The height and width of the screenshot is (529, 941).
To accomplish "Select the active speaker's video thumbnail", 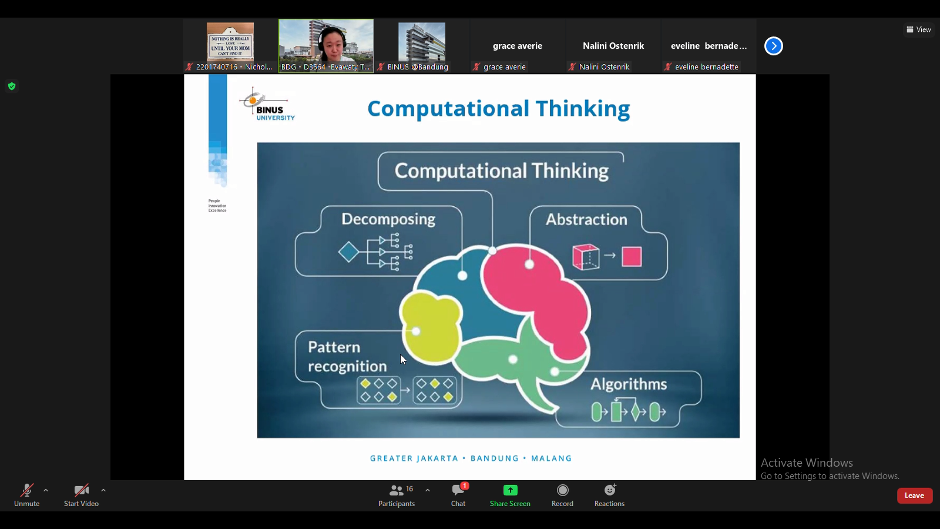I will click(326, 45).
